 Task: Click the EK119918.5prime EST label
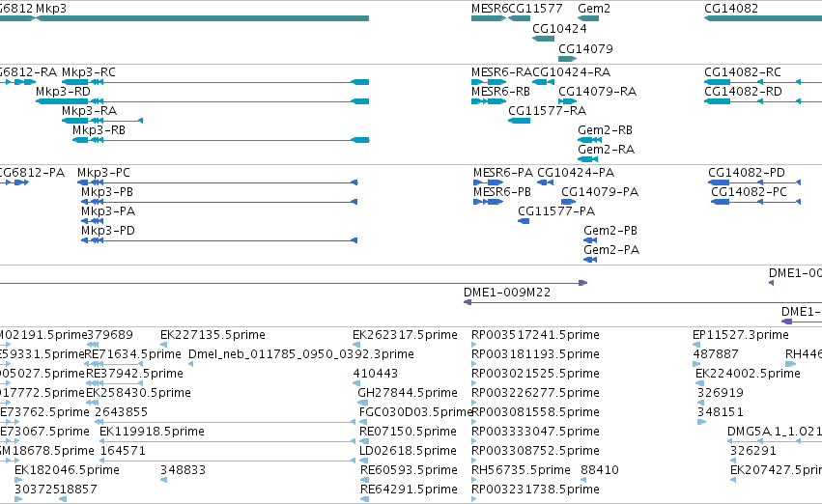152,433
